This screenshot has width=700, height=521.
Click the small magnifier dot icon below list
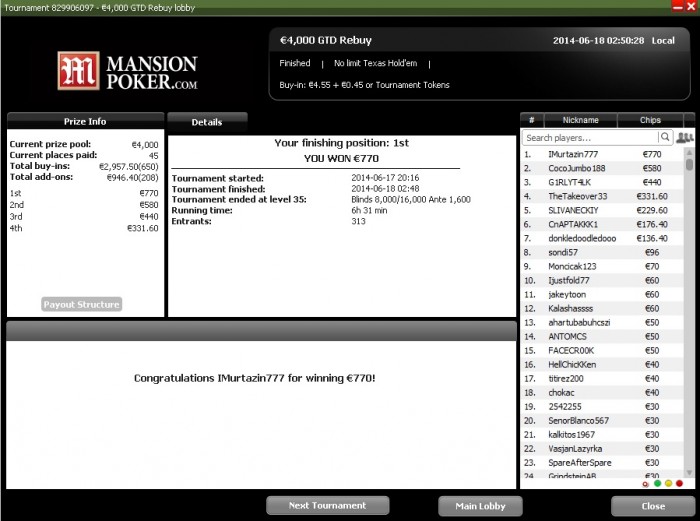[646, 484]
